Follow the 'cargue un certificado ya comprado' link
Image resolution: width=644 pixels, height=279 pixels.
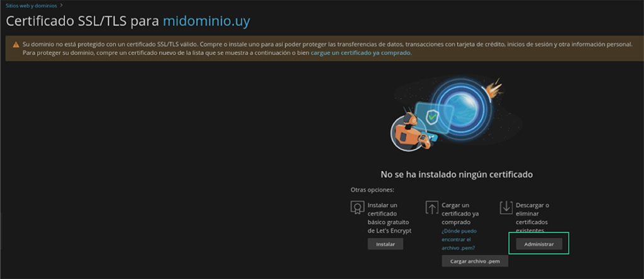(360, 53)
